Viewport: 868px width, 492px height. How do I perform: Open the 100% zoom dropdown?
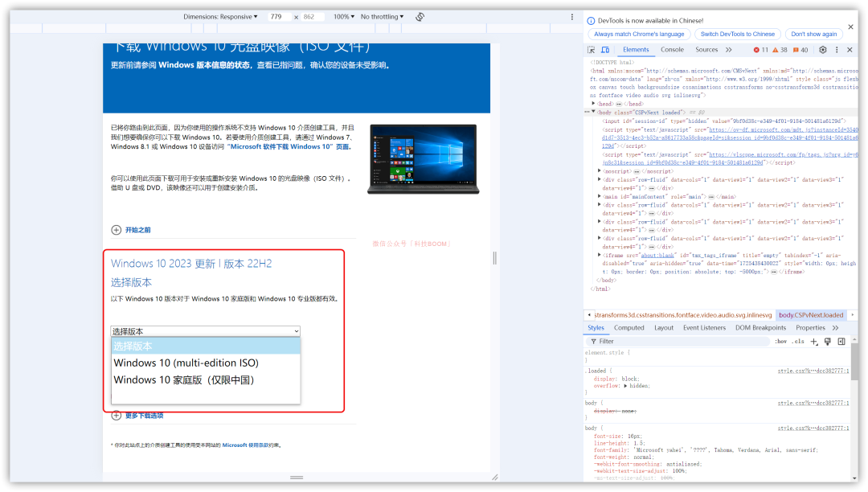click(344, 17)
